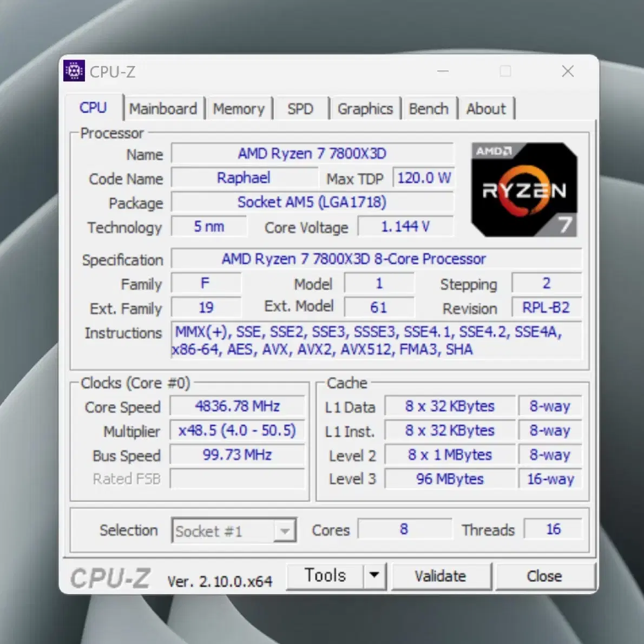
Task: Click the Level 3 size 96 MBytes
Action: (450, 478)
